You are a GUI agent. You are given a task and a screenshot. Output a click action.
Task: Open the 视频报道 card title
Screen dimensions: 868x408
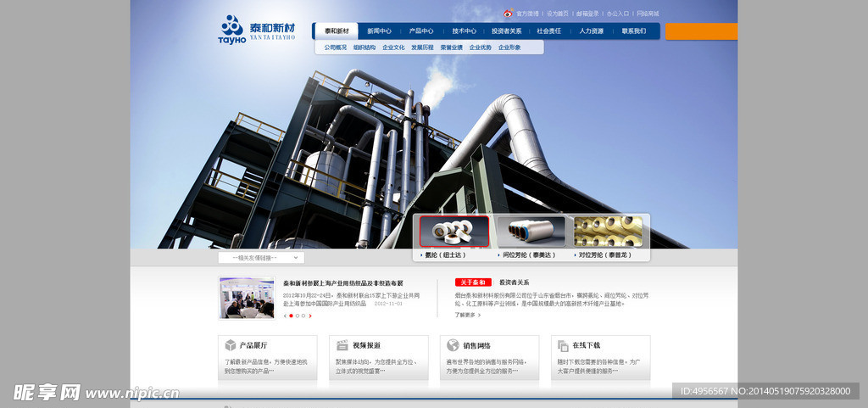tap(366, 345)
